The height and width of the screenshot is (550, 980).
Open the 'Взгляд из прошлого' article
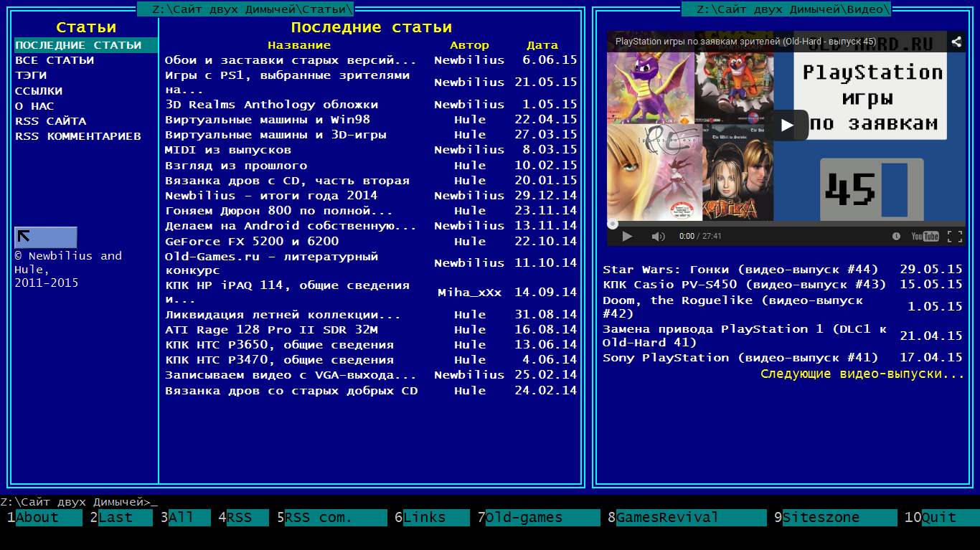tap(236, 166)
